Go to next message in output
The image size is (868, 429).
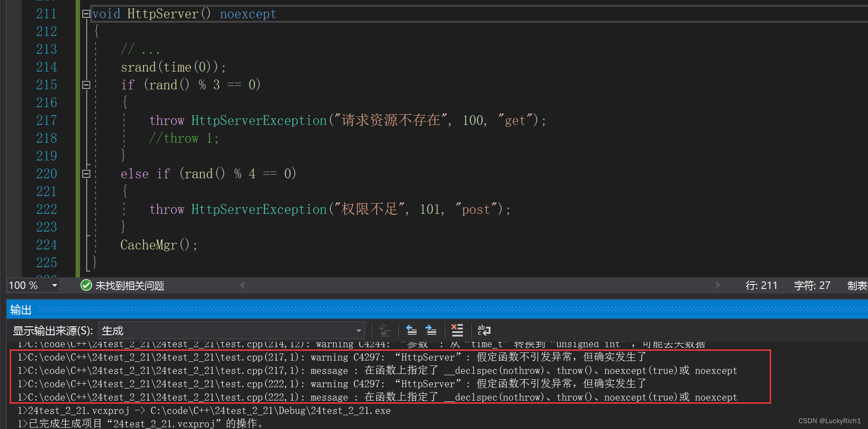pos(431,330)
